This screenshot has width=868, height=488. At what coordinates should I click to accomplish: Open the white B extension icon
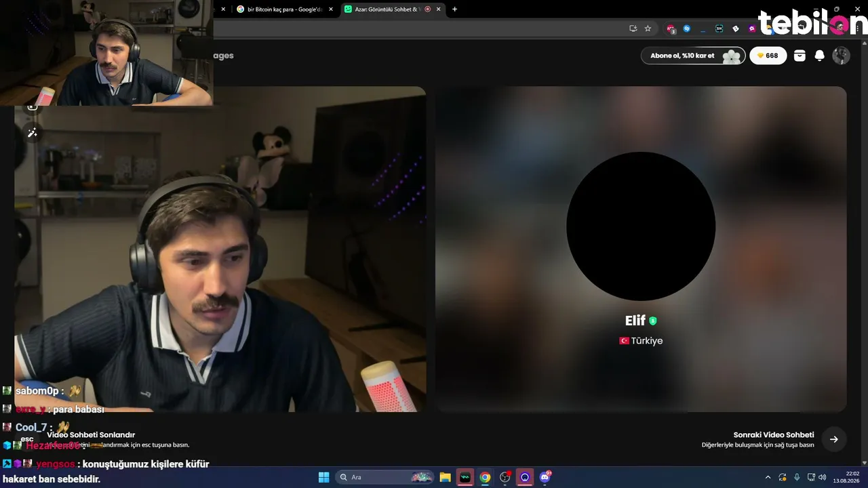click(x=736, y=28)
